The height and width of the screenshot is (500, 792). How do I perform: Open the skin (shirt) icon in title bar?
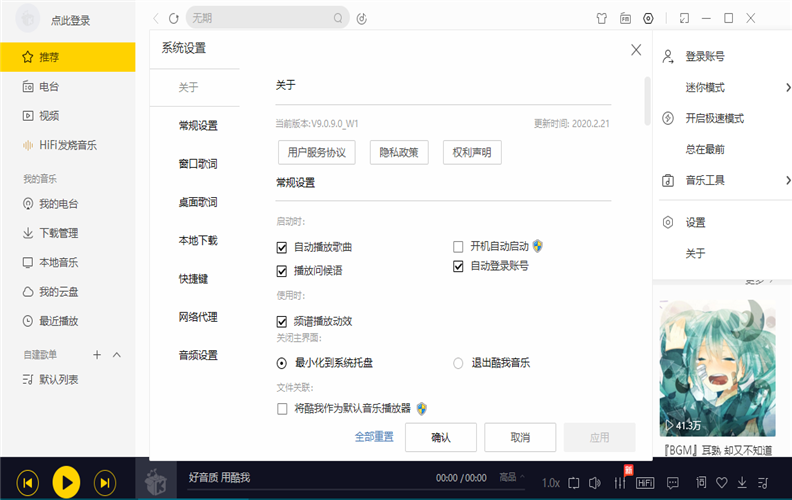(x=601, y=18)
